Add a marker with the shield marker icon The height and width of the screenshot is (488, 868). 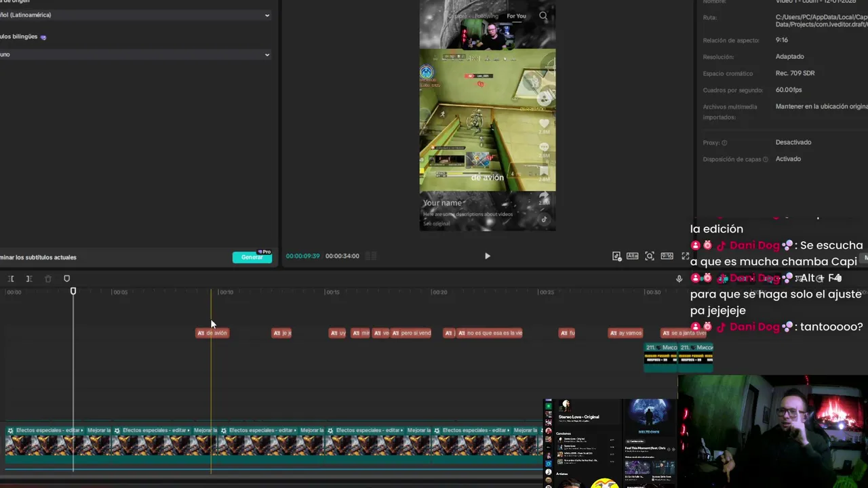(66, 279)
